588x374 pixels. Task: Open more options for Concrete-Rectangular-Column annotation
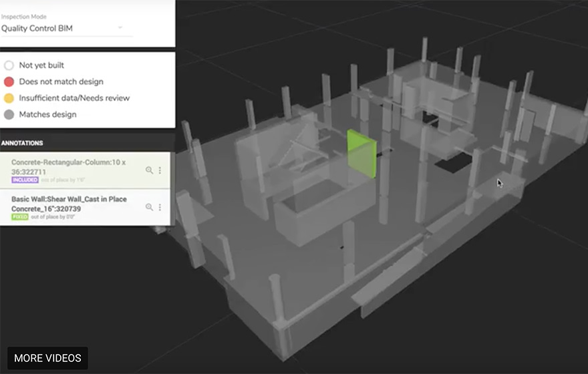(160, 170)
